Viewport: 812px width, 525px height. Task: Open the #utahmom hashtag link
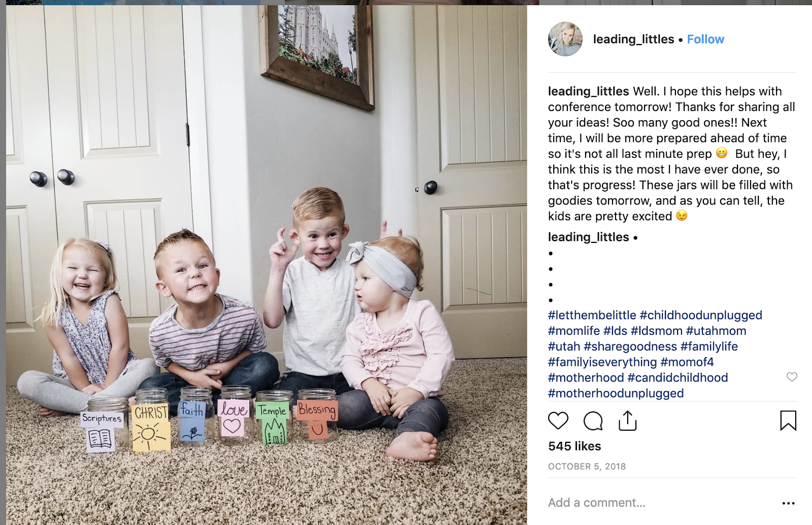pos(716,331)
